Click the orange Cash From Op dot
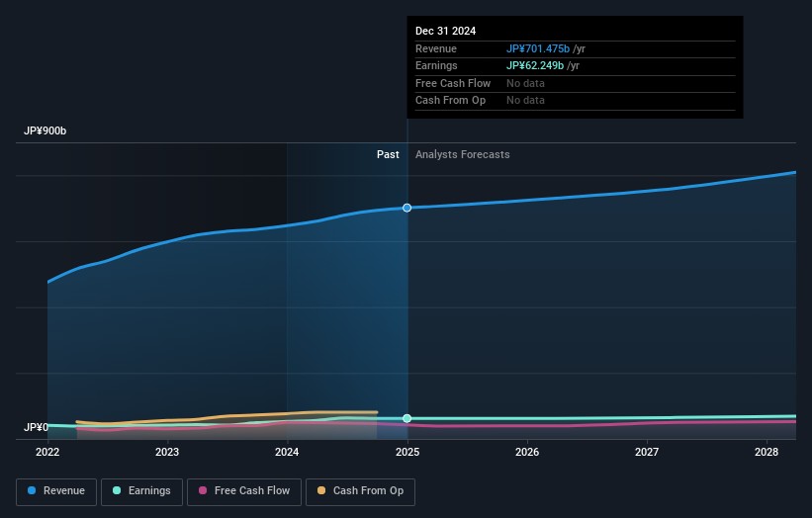 tap(322, 491)
